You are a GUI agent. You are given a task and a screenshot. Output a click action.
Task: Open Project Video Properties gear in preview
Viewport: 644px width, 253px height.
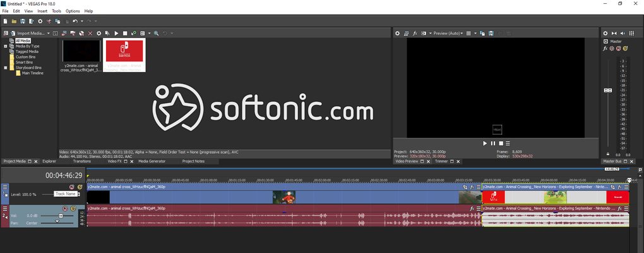[397, 34]
